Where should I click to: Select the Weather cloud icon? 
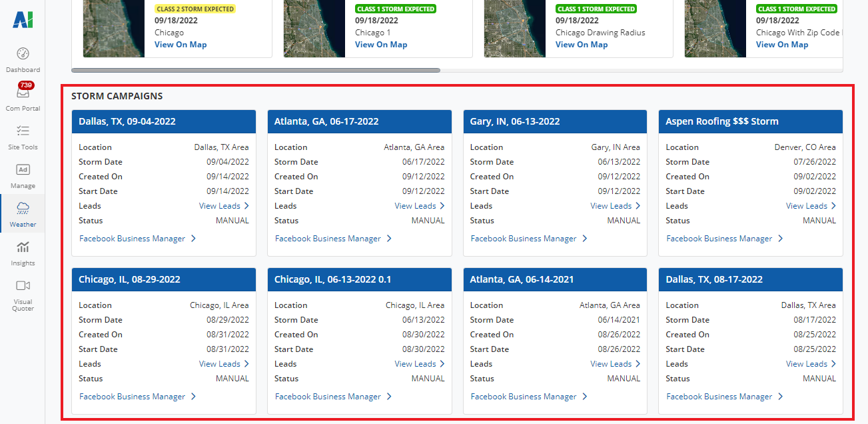click(23, 208)
